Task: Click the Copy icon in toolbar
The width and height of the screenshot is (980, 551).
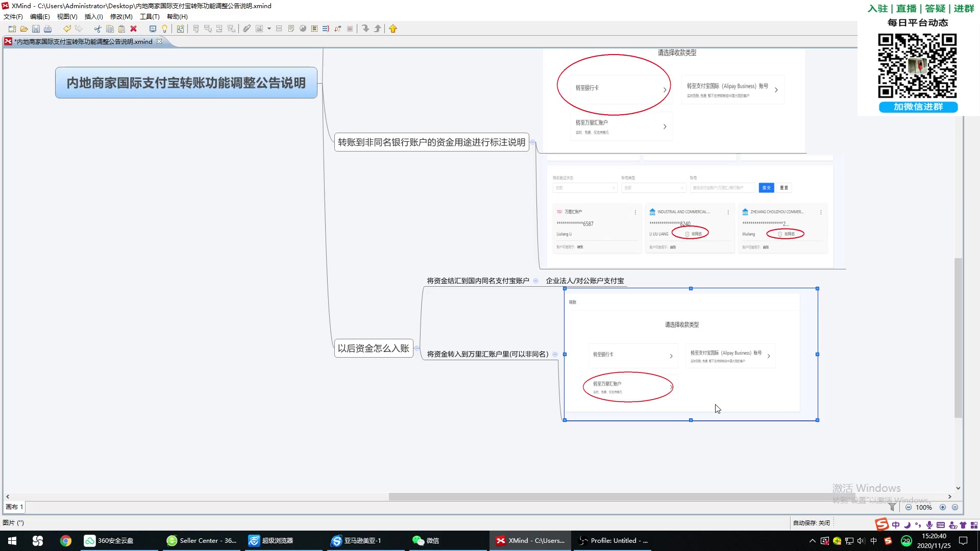Action: coord(110,29)
